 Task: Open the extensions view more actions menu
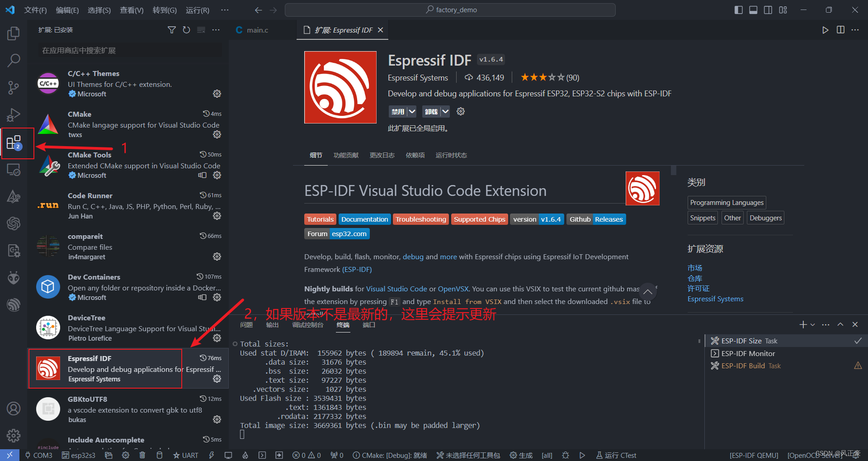pos(216,30)
